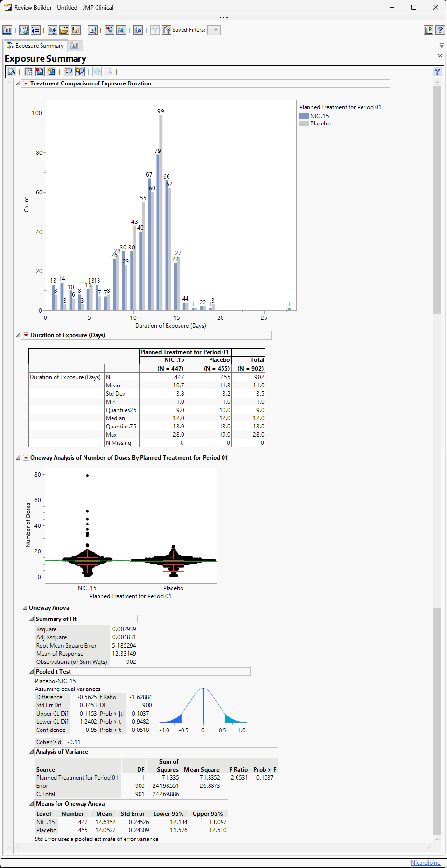Image resolution: width=447 pixels, height=868 pixels.
Task: Click the globe with star icon in report toolbar
Action: click(52, 71)
